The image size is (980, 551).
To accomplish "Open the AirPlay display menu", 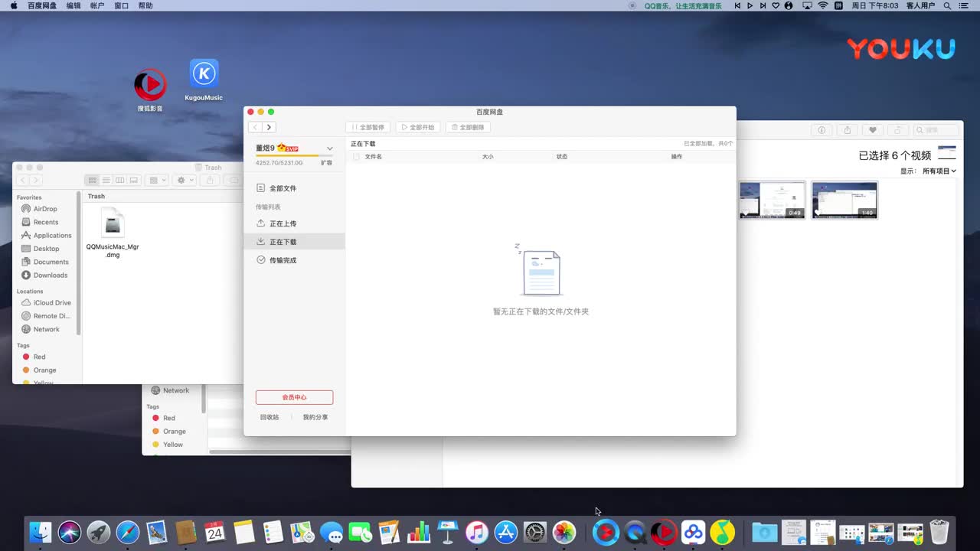I will point(807,5).
